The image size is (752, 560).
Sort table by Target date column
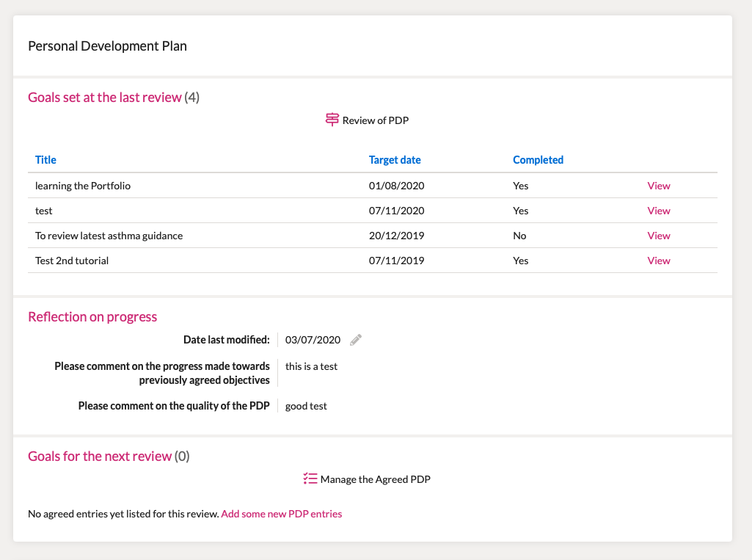pos(395,160)
